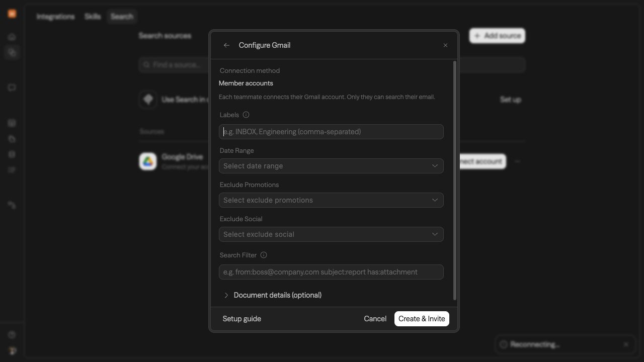Click the orange app logo in sidebar
The image size is (644, 362).
tap(12, 14)
